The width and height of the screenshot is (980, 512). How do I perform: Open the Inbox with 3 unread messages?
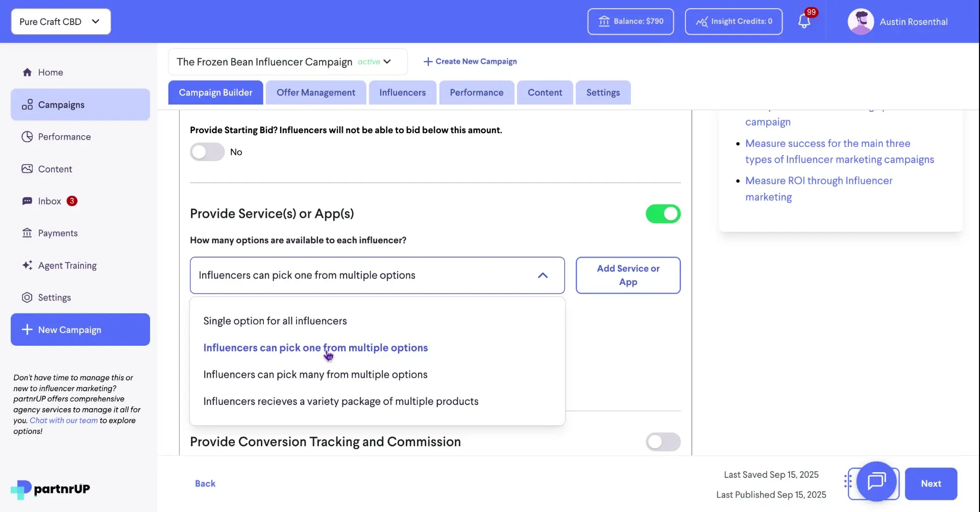(x=49, y=201)
